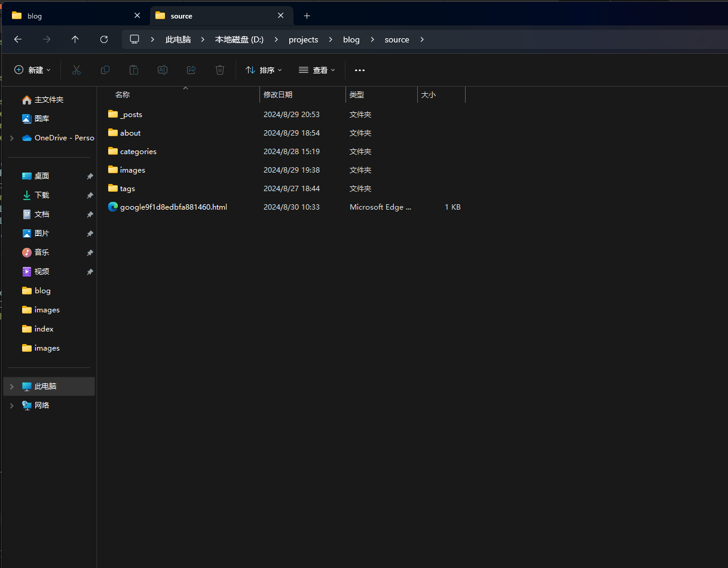
Task: Add a new Explorer tab
Action: (307, 16)
